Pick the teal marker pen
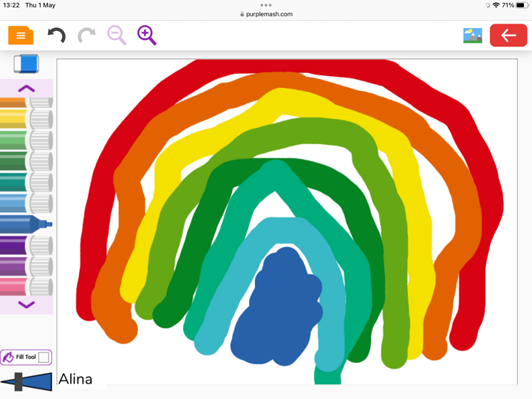 27,182
